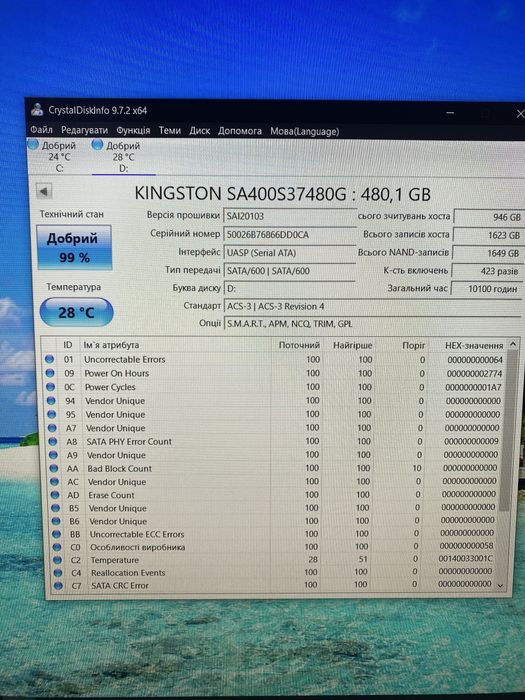525x700 pixels.
Task: Click the status dot for attribute A9
Action: point(54,455)
